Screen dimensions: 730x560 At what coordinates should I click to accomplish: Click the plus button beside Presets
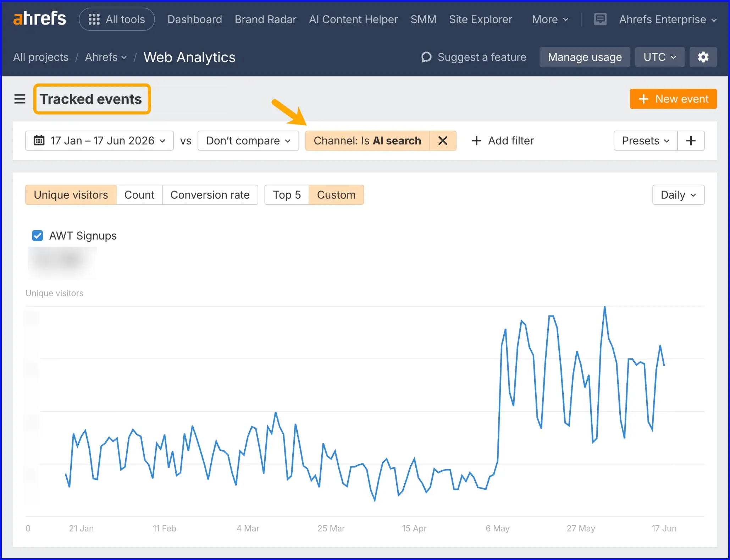click(690, 141)
